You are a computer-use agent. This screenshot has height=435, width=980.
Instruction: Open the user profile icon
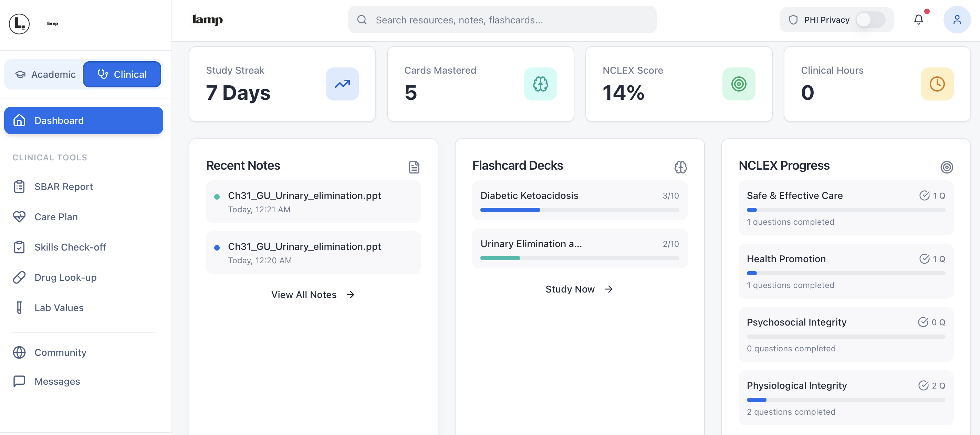pos(957,19)
